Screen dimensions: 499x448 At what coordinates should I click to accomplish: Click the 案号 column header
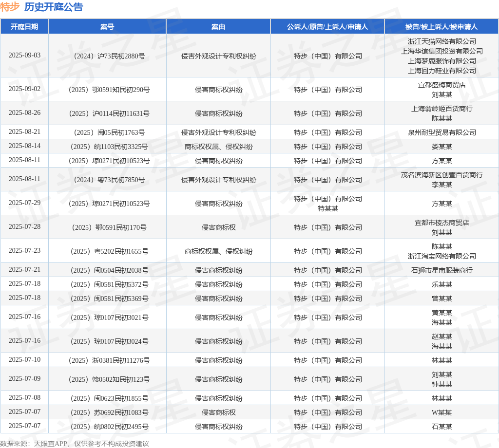pos(107,27)
